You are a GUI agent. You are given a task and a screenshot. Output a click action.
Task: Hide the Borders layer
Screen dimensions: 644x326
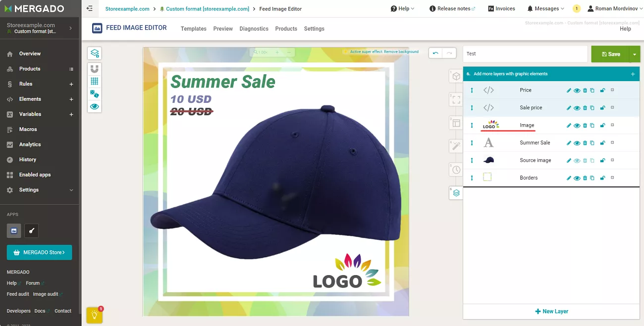(x=577, y=178)
